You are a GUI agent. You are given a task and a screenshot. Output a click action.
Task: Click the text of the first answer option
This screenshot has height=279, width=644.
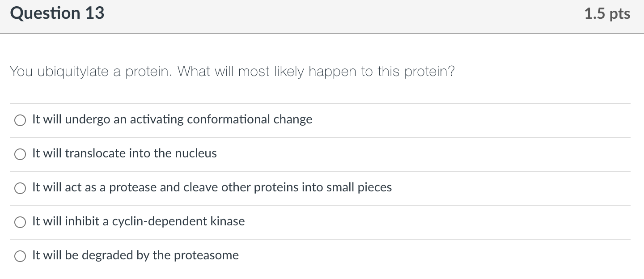pos(172,119)
